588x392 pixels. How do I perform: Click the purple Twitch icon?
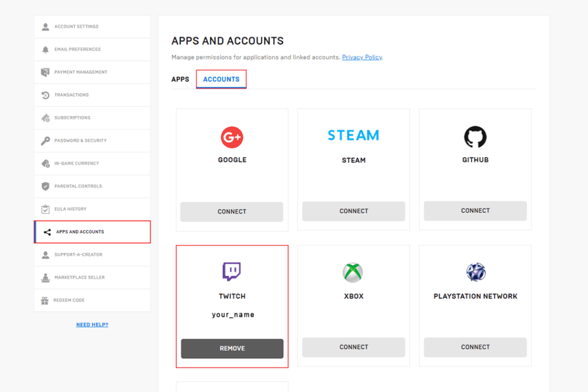pos(231,272)
